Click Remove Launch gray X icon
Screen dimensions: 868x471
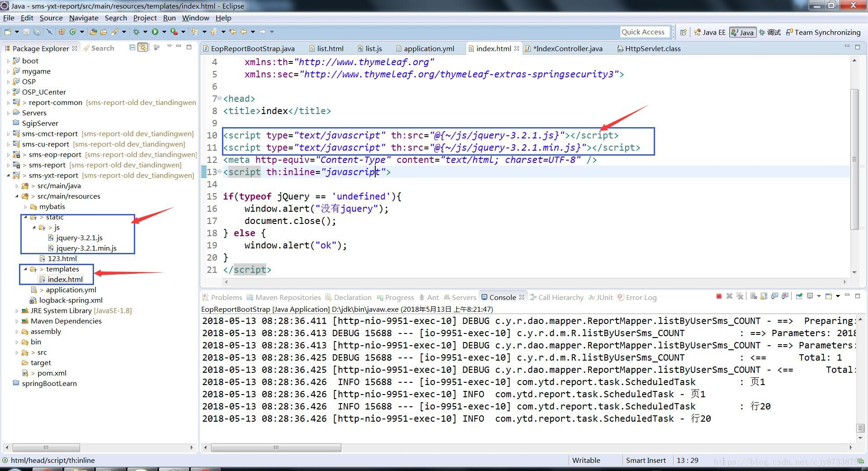(729, 296)
